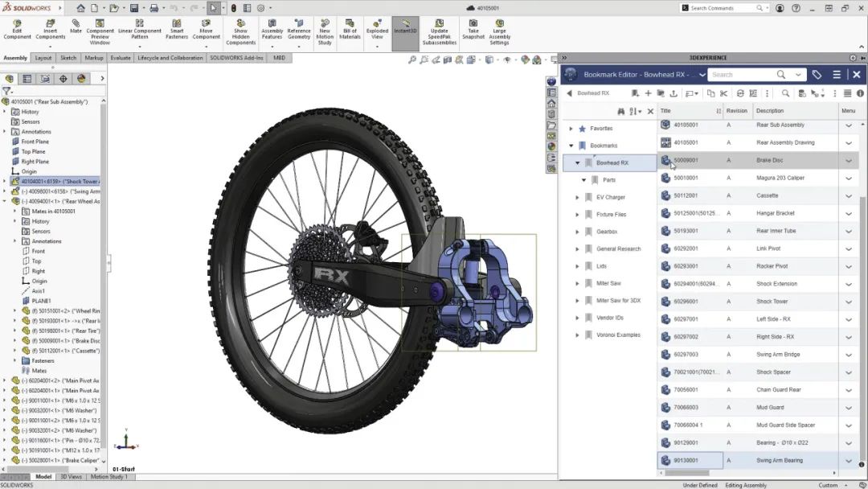Click Show Hidden Components
Image resolution: width=868 pixels, height=489 pixels.
(x=241, y=32)
